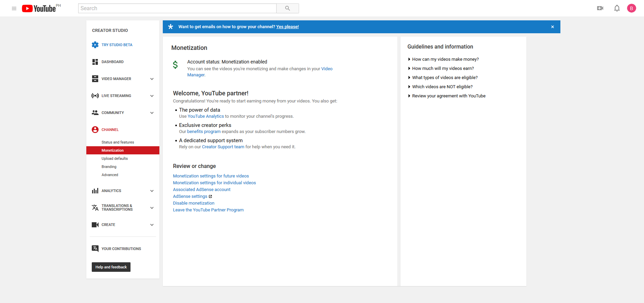Open Monetization settings for individual videos
644x303 pixels.
(214, 183)
